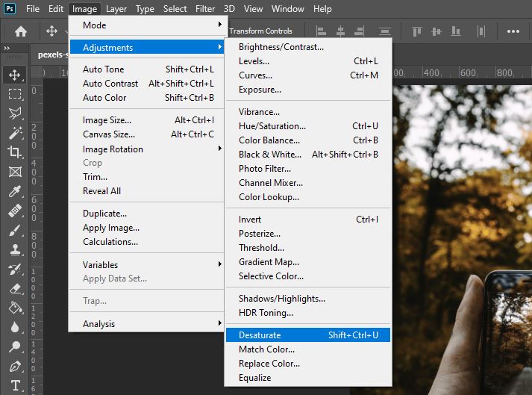The height and width of the screenshot is (395, 532).
Task: Open the Select menu
Action: [175, 8]
